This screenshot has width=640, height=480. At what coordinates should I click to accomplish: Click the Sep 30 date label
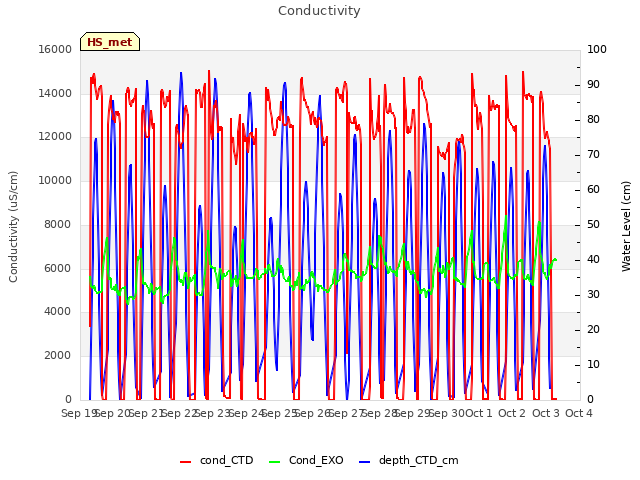[x=447, y=413]
